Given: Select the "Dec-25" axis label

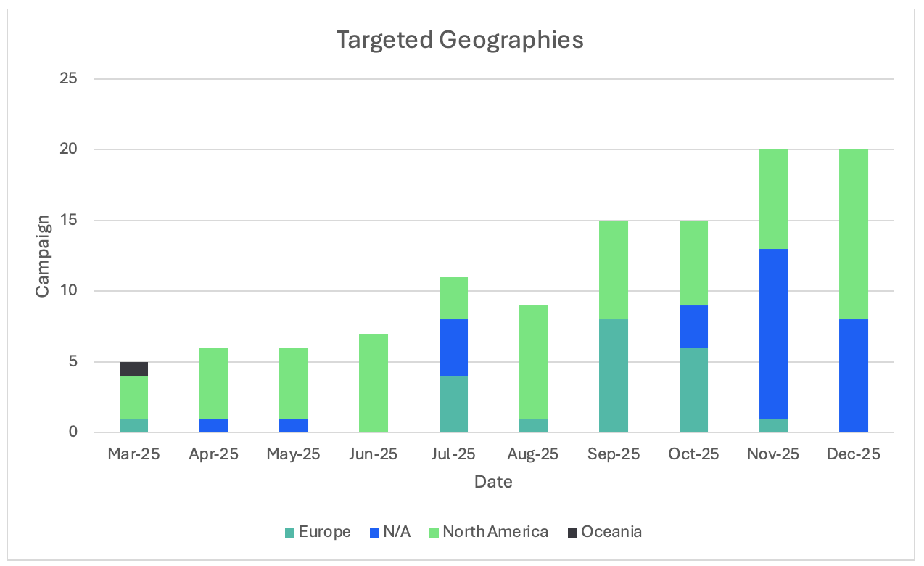Looking at the screenshot, I should [x=853, y=455].
